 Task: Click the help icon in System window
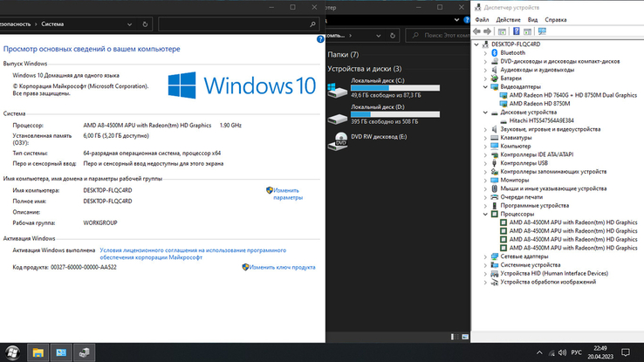[x=320, y=39]
